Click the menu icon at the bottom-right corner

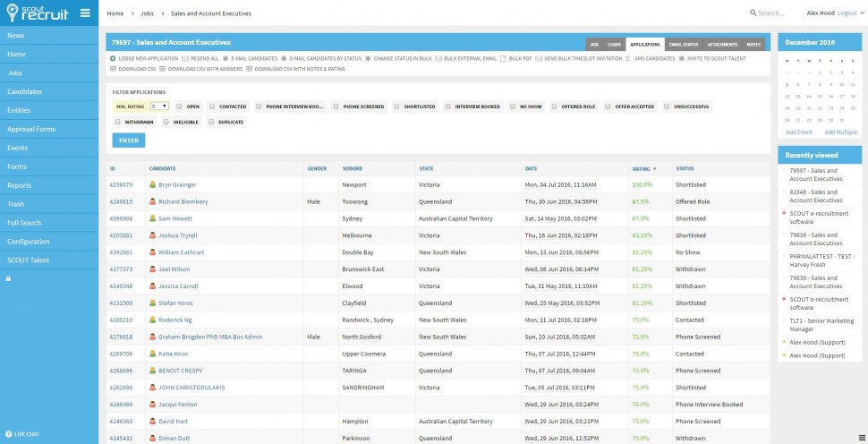point(862,439)
